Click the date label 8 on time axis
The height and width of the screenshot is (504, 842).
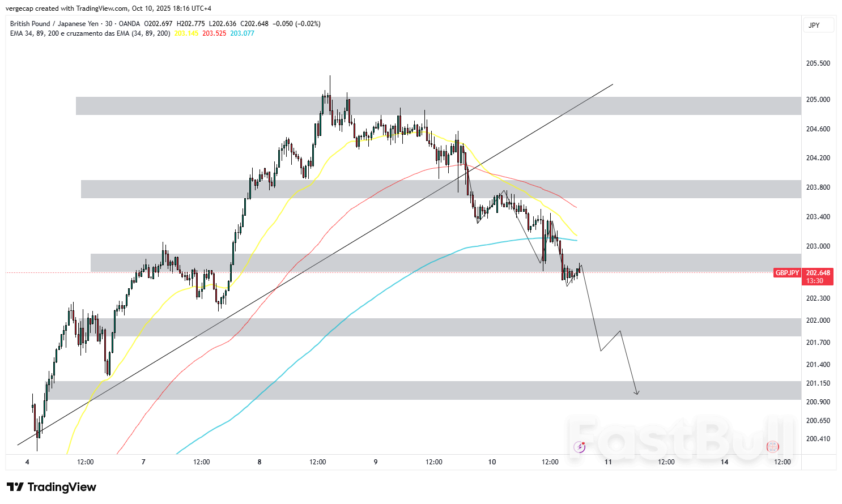point(260,462)
